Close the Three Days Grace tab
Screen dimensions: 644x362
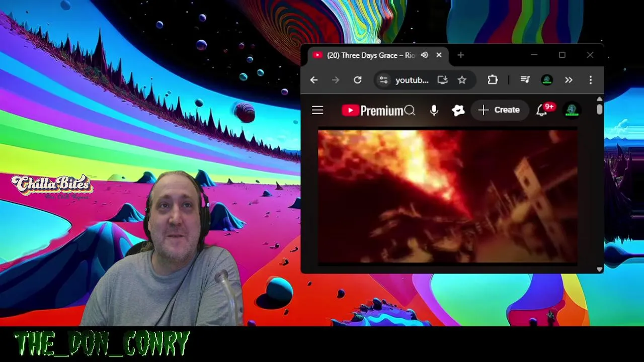[439, 55]
